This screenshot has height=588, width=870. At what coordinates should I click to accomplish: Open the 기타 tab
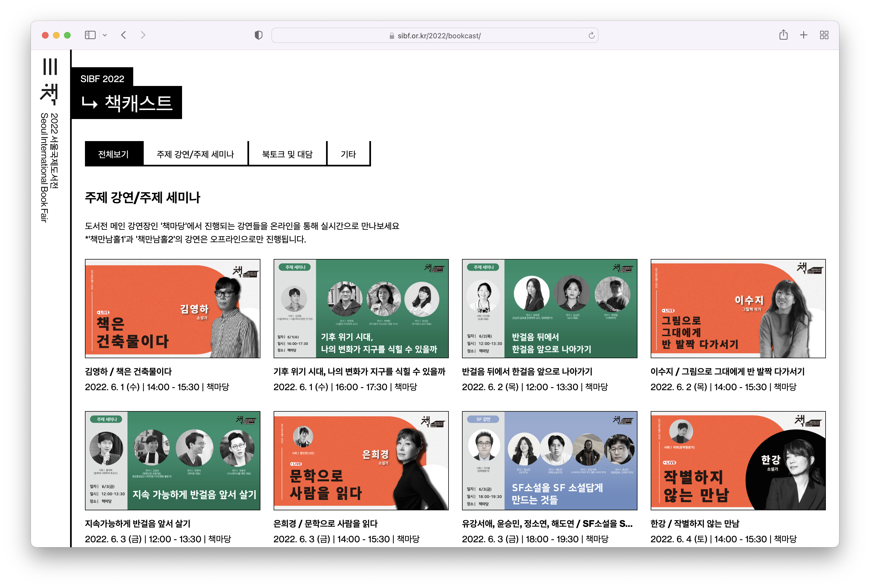(348, 154)
